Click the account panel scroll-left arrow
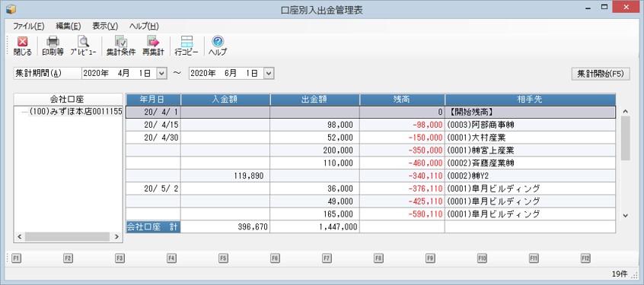 (x=20, y=236)
